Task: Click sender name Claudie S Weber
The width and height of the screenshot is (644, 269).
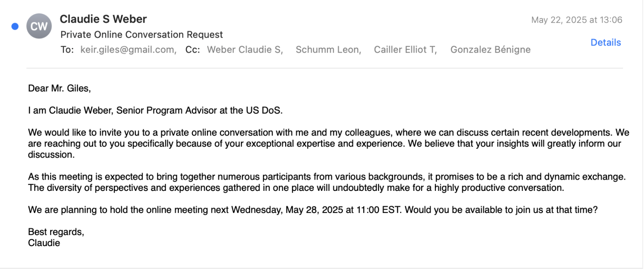Action: [103, 19]
